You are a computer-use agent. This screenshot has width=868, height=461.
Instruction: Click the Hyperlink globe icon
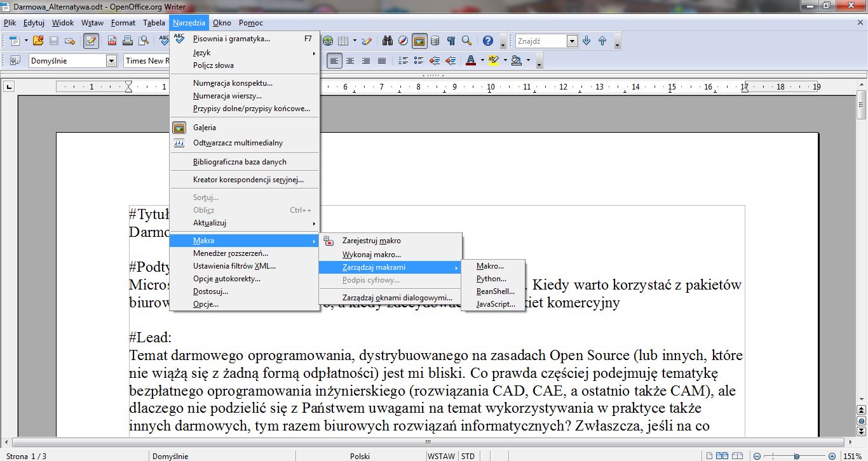[328, 41]
